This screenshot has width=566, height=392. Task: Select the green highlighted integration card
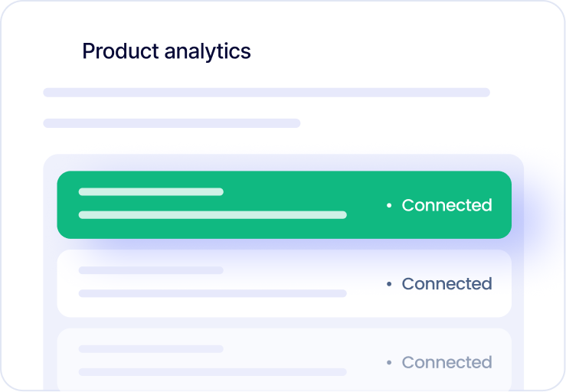tap(284, 204)
